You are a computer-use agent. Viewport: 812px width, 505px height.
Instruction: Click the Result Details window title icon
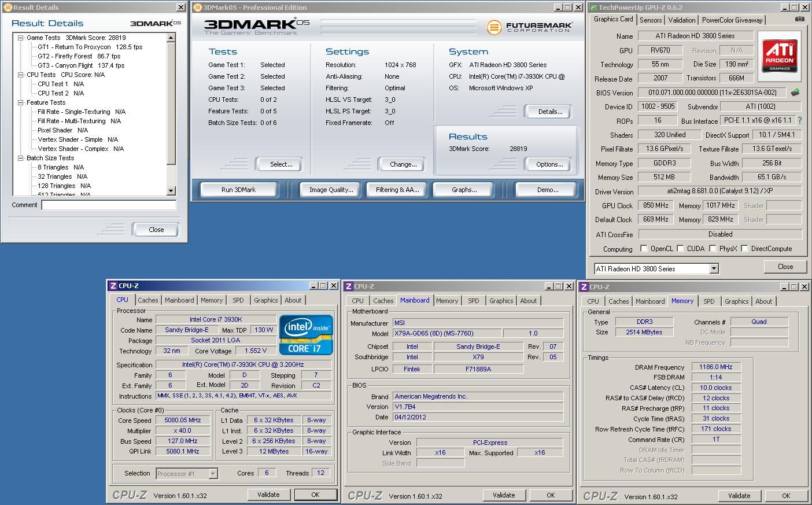click(x=7, y=8)
